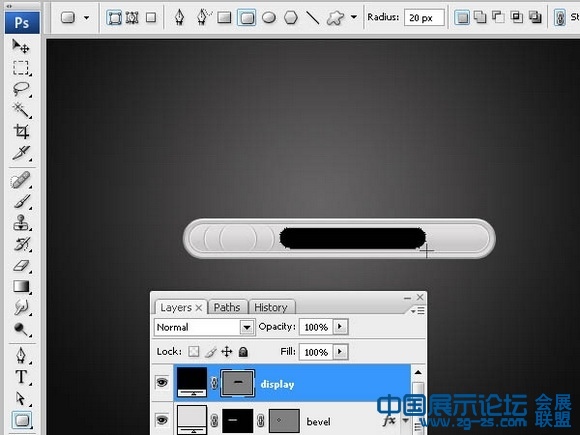Choose the Clone Stamp tool

point(21,223)
